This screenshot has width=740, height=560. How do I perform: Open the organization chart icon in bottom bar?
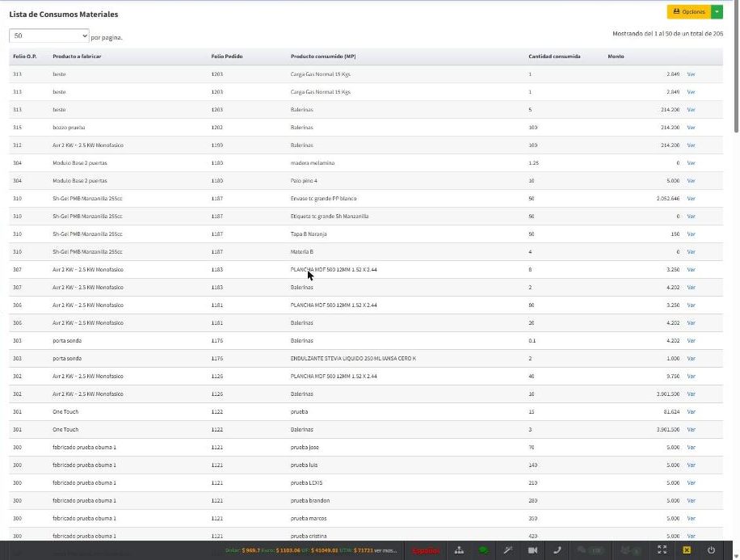pos(459,550)
